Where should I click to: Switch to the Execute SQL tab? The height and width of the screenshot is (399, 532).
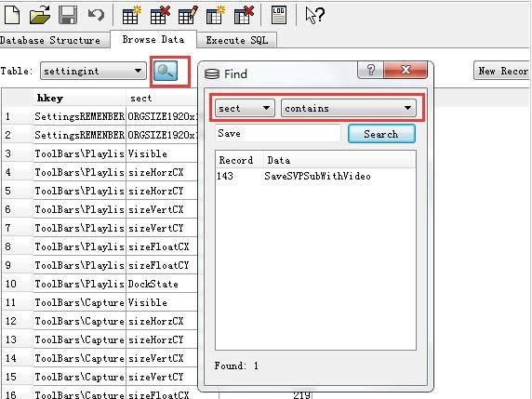(237, 40)
